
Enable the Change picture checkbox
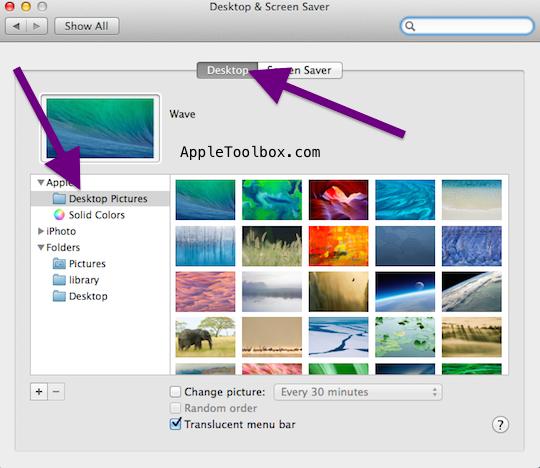tap(175, 392)
